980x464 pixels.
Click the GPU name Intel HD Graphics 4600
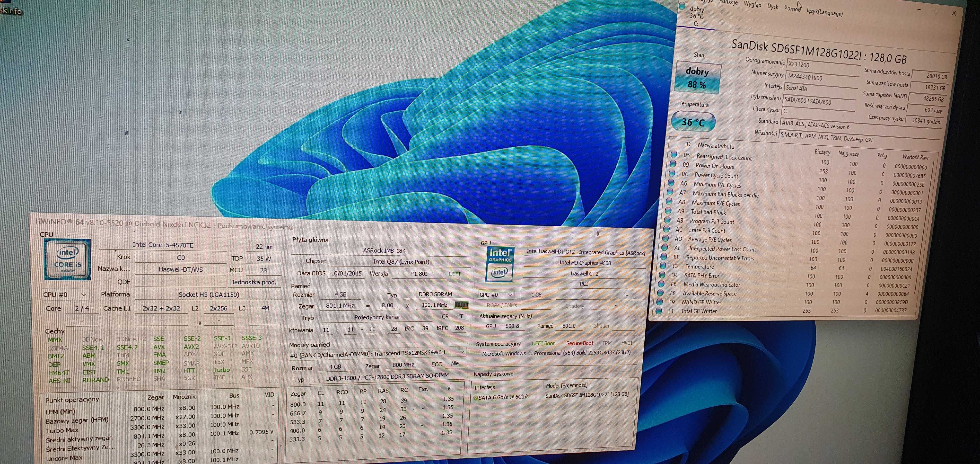[x=585, y=263]
